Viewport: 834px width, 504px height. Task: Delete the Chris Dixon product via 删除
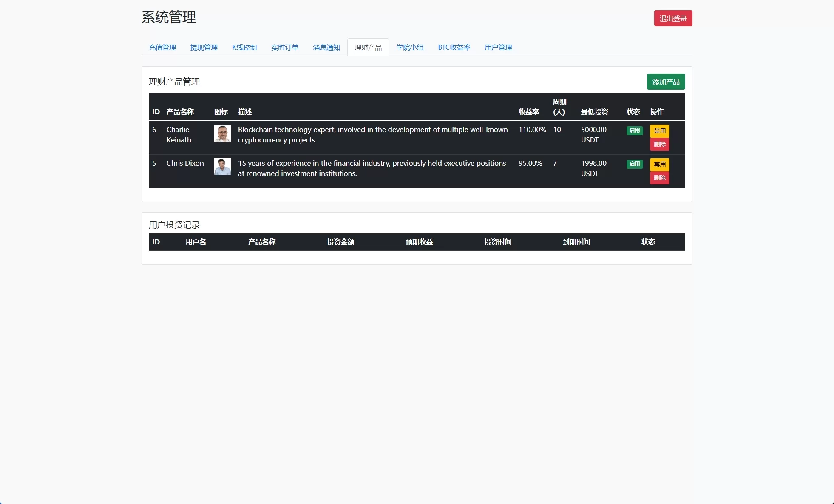click(x=659, y=178)
